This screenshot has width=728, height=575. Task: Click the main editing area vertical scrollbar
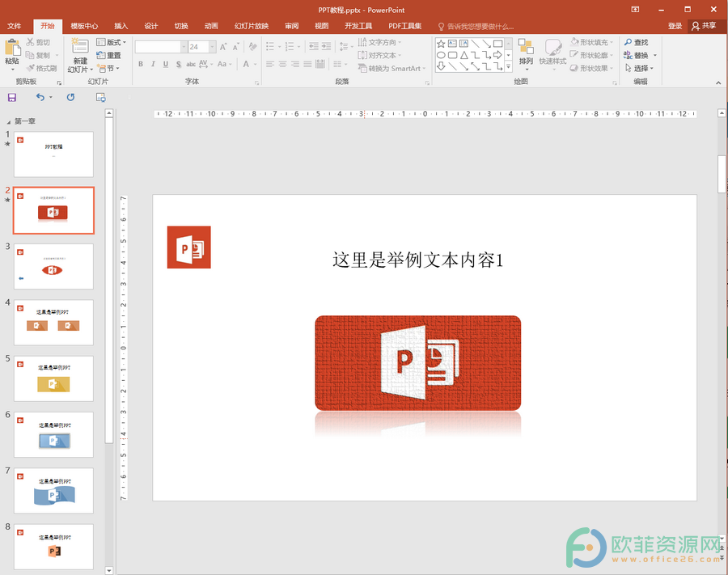coord(722,174)
